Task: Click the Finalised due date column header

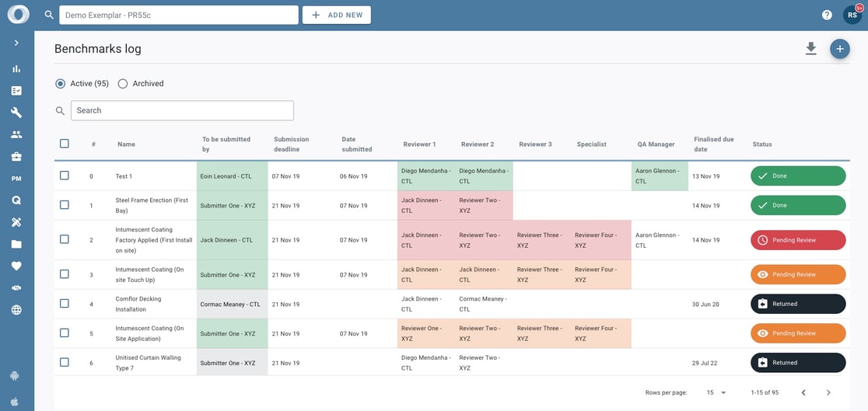Action: pos(714,145)
